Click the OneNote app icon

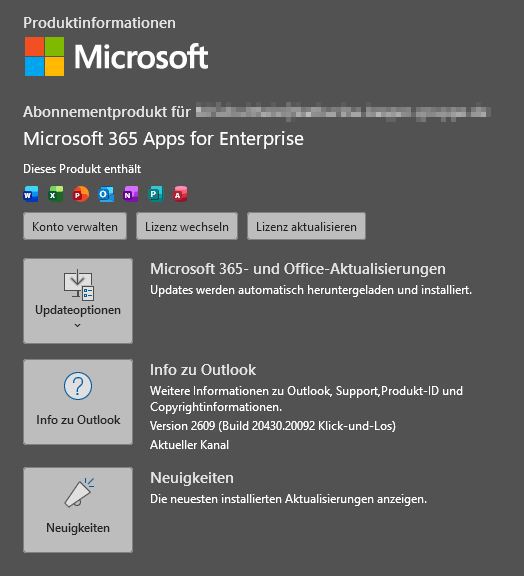[131, 194]
